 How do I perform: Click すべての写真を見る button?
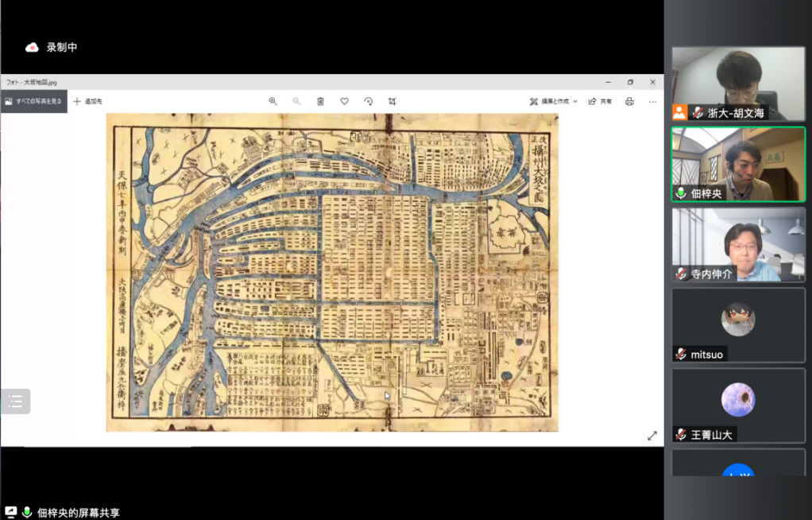click(x=33, y=101)
